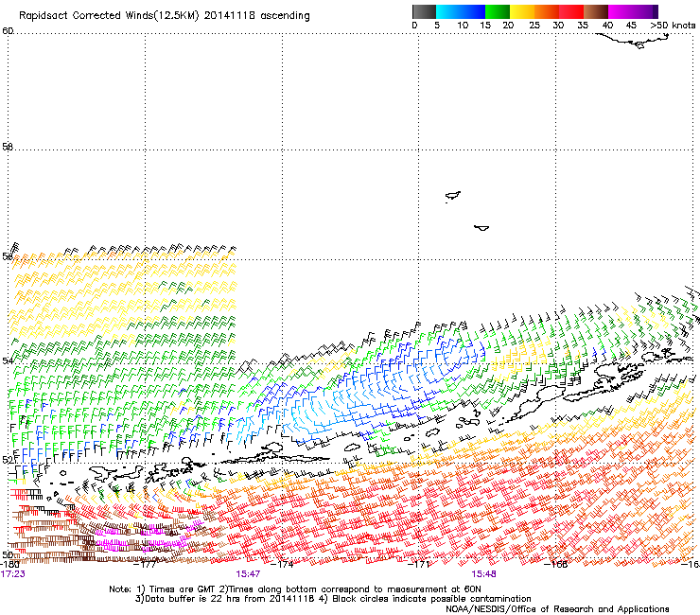The height and width of the screenshot is (615, 700).
Task: Click the '60' latitude axis label
Action: tap(8, 30)
